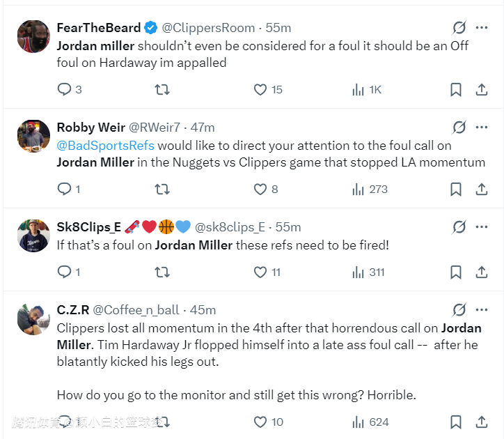Click the Grok icon on FearTheBeard's tweet
The width and height of the screenshot is (504, 439).
point(459,28)
